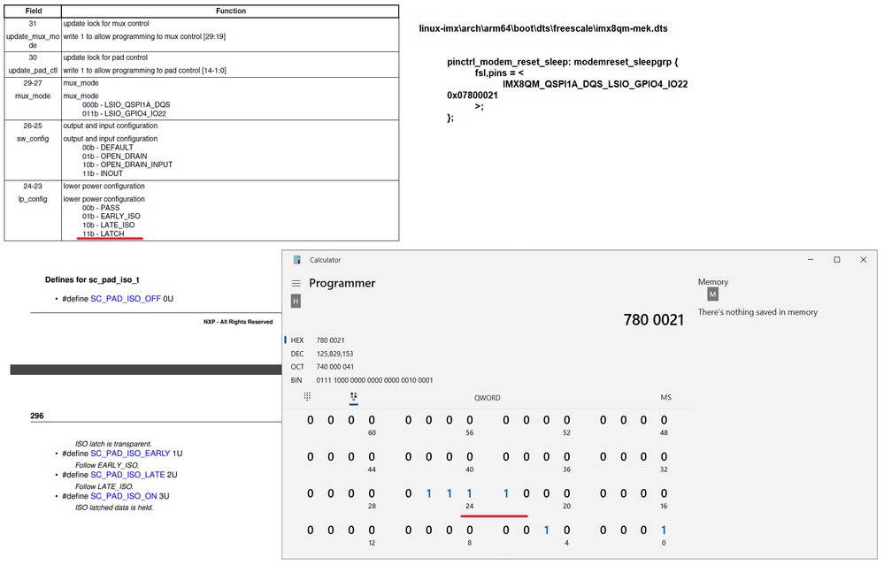Open the SC_PAD_ISO_ON link
Image resolution: width=884 pixels, height=588 pixels.
click(124, 496)
